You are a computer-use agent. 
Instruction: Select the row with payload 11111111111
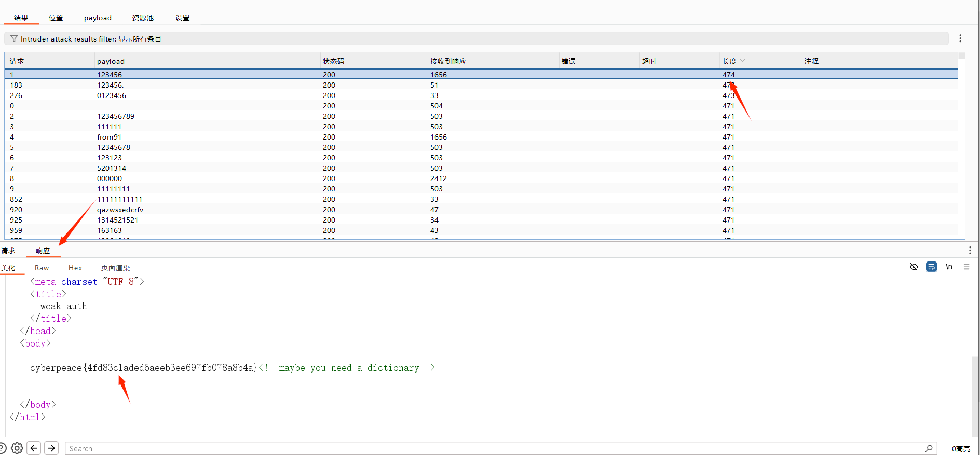pyautogui.click(x=481, y=199)
